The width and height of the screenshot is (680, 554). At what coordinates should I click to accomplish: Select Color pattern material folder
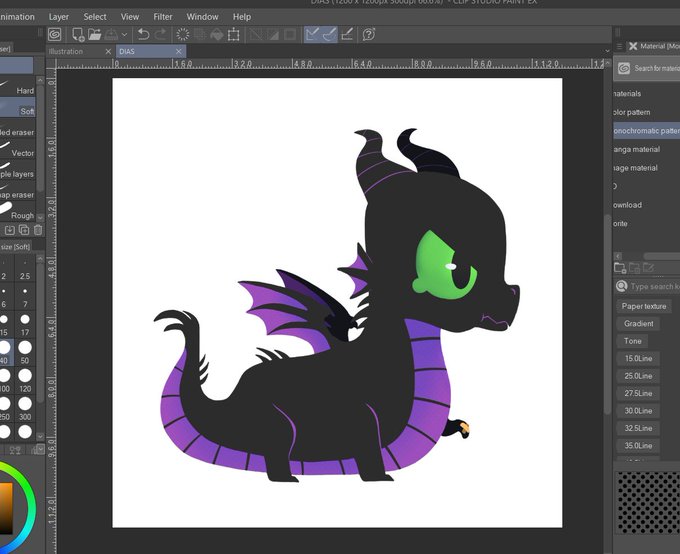[x=646, y=112]
